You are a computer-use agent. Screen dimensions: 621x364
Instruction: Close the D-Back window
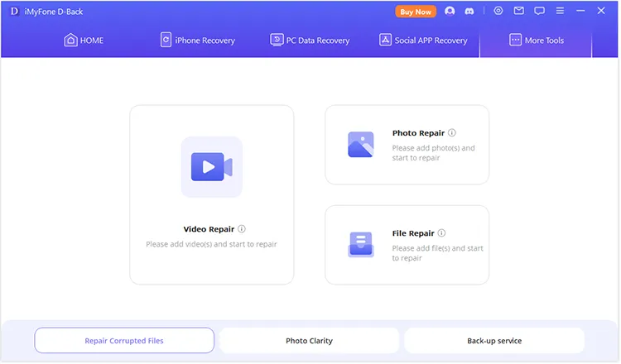coord(601,11)
